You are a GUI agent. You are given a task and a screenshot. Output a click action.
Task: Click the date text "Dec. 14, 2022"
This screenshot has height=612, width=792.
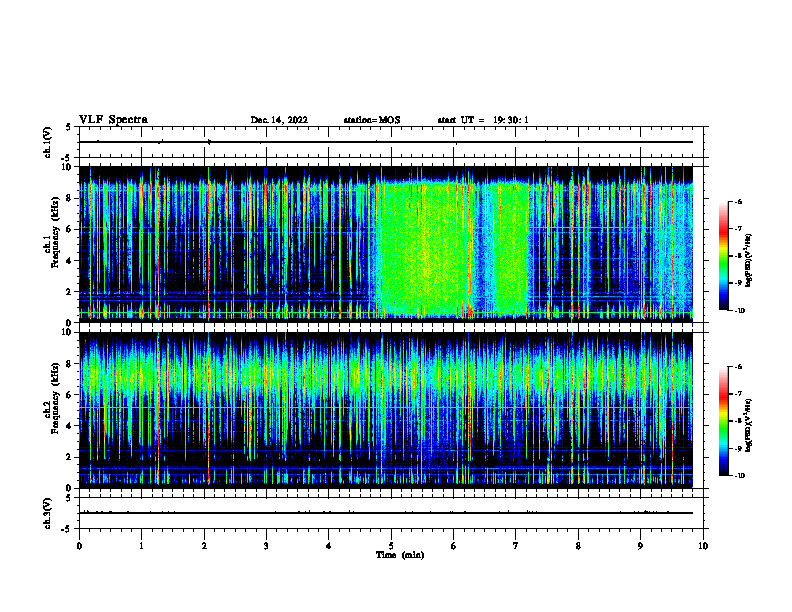(279, 120)
